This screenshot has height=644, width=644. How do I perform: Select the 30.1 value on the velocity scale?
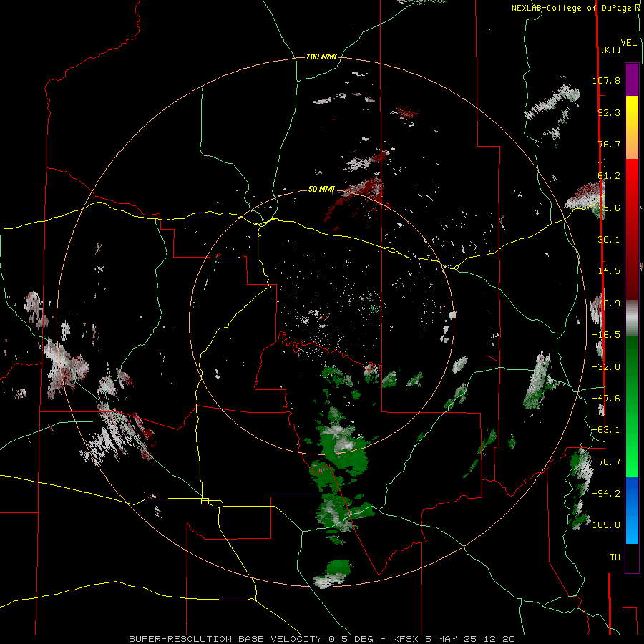pyautogui.click(x=609, y=240)
